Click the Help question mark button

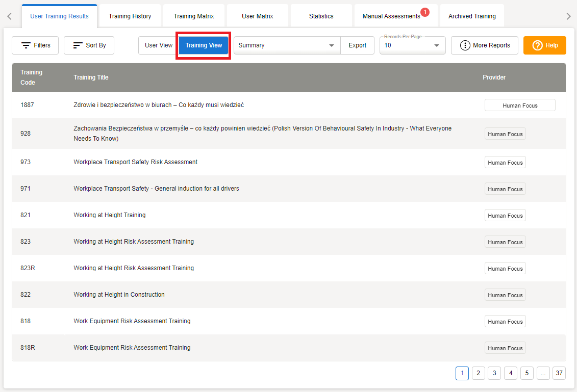[x=544, y=45]
